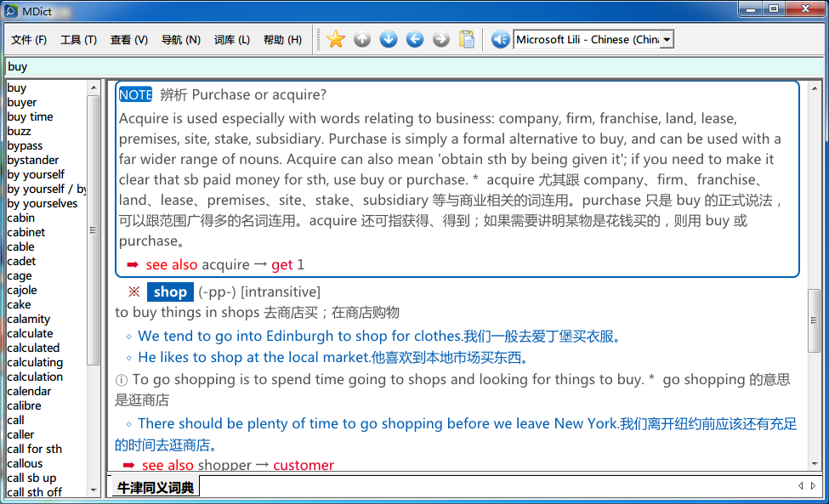Image resolution: width=829 pixels, height=504 pixels.
Task: Click definition pane scrollbar down arrow
Action: [x=815, y=464]
